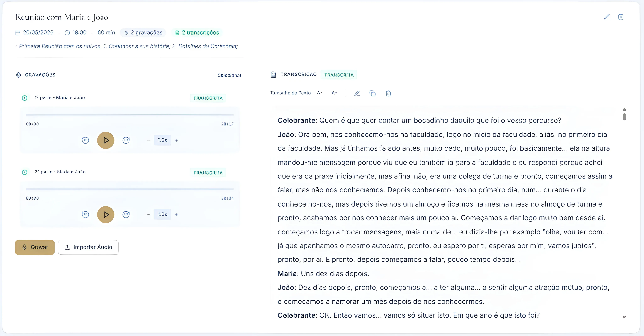Image resolution: width=644 pixels, height=336 pixels.
Task: Click the transcription scrollbar up arrow
Action: [624, 109]
